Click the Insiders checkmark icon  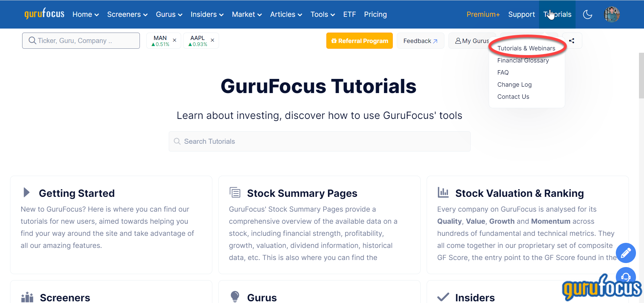click(x=443, y=297)
